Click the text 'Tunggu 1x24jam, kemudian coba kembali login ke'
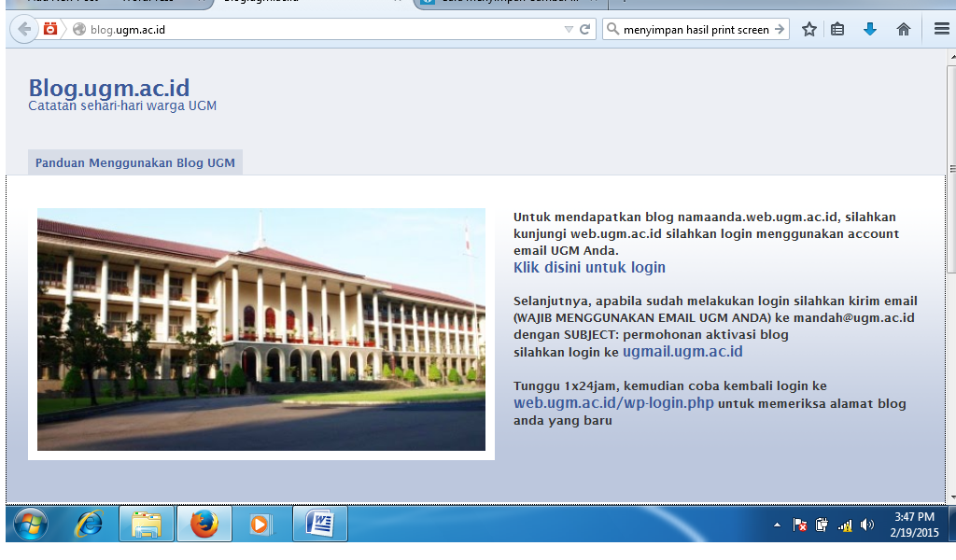 pos(670,385)
